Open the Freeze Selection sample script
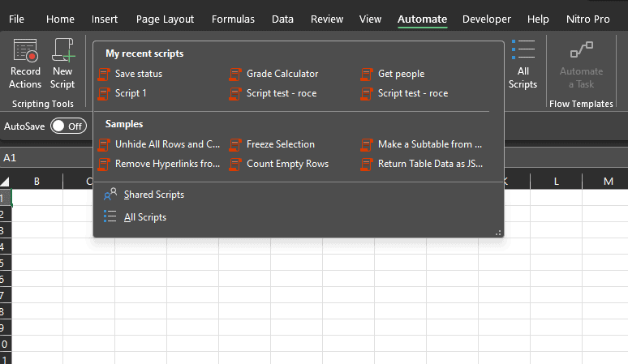Image resolution: width=628 pixels, height=364 pixels. pyautogui.click(x=280, y=144)
